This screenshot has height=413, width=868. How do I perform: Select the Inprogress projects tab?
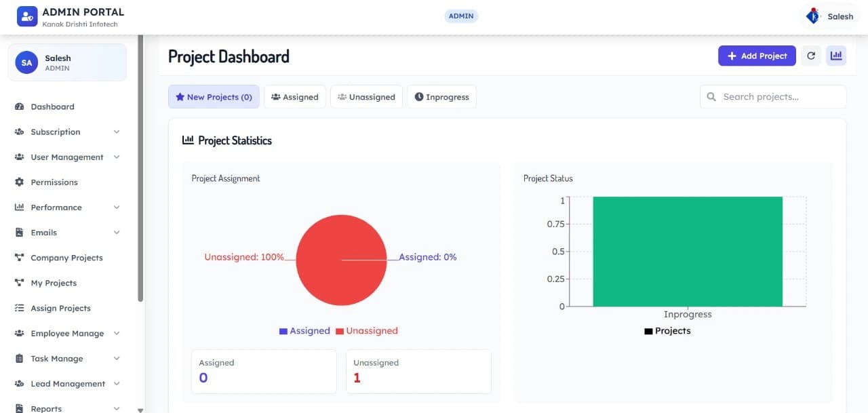point(441,96)
